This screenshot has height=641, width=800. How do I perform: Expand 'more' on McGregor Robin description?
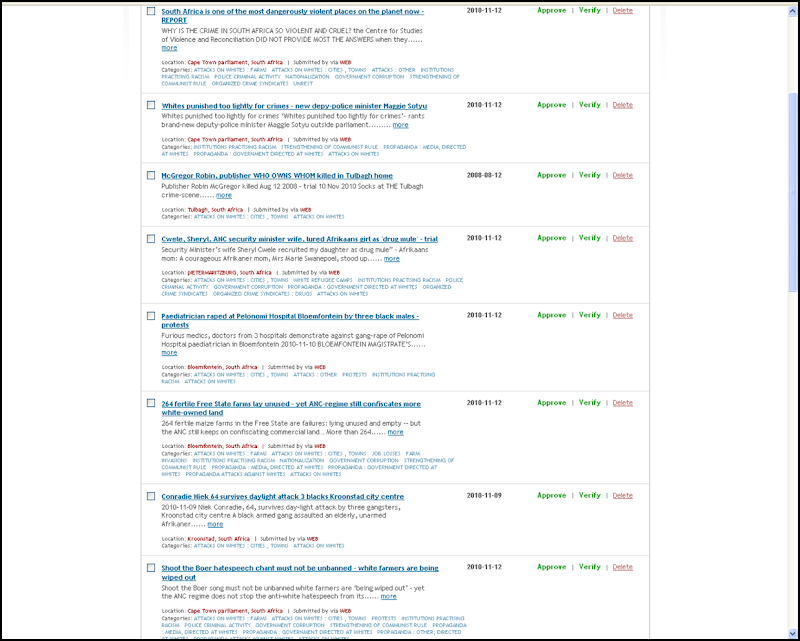point(223,195)
